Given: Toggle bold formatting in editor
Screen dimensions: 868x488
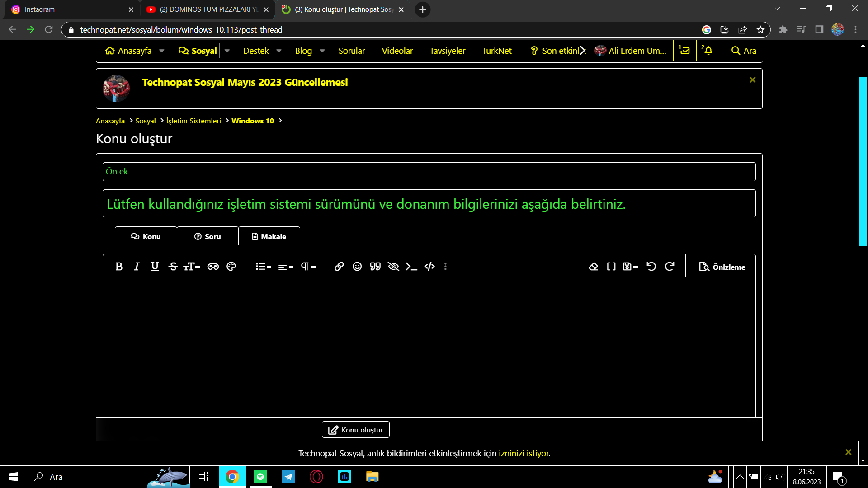Looking at the screenshot, I should (119, 267).
